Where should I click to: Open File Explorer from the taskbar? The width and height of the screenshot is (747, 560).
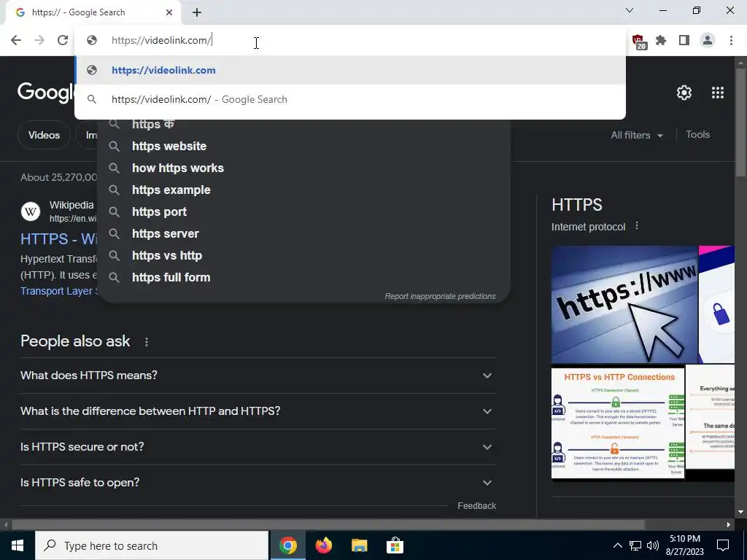(359, 545)
